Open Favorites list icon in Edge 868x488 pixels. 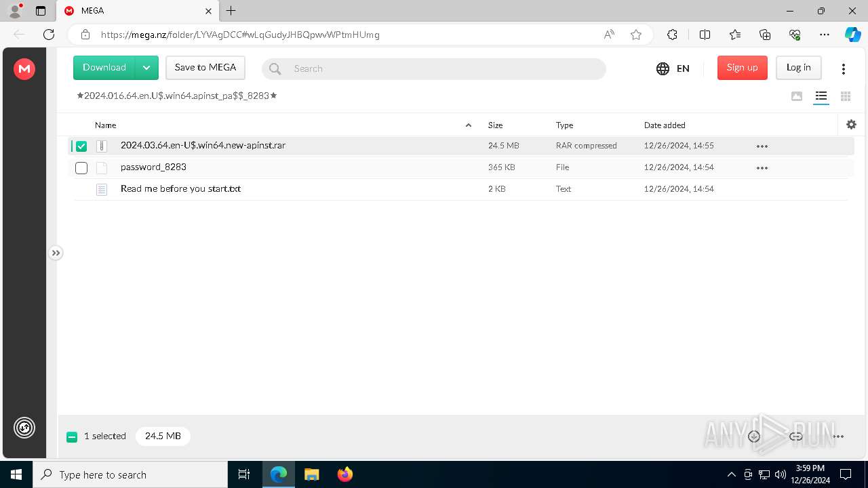tap(735, 35)
